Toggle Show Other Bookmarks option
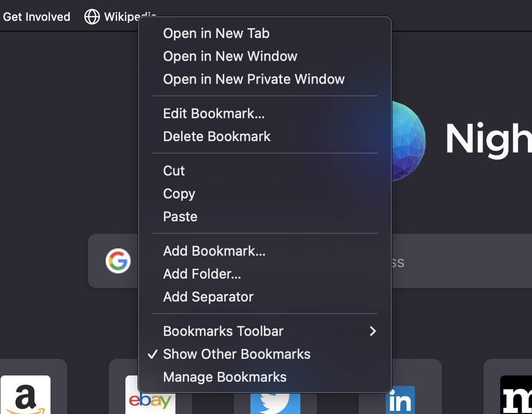This screenshot has height=414, width=532. [x=237, y=354]
